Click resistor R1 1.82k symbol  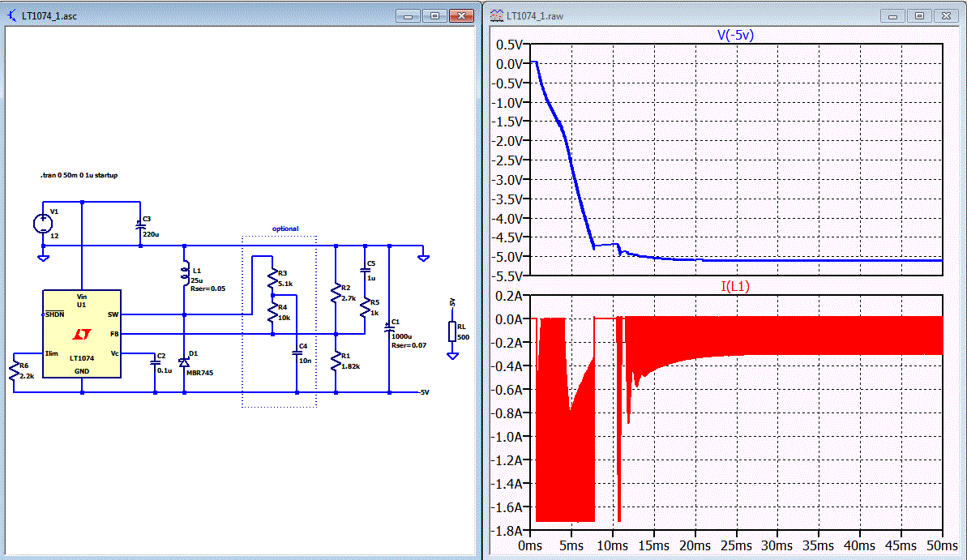[336, 361]
